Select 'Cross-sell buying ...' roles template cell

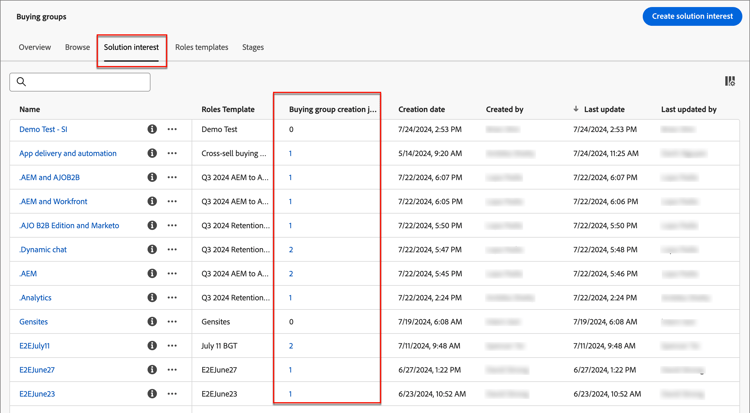[x=234, y=153]
